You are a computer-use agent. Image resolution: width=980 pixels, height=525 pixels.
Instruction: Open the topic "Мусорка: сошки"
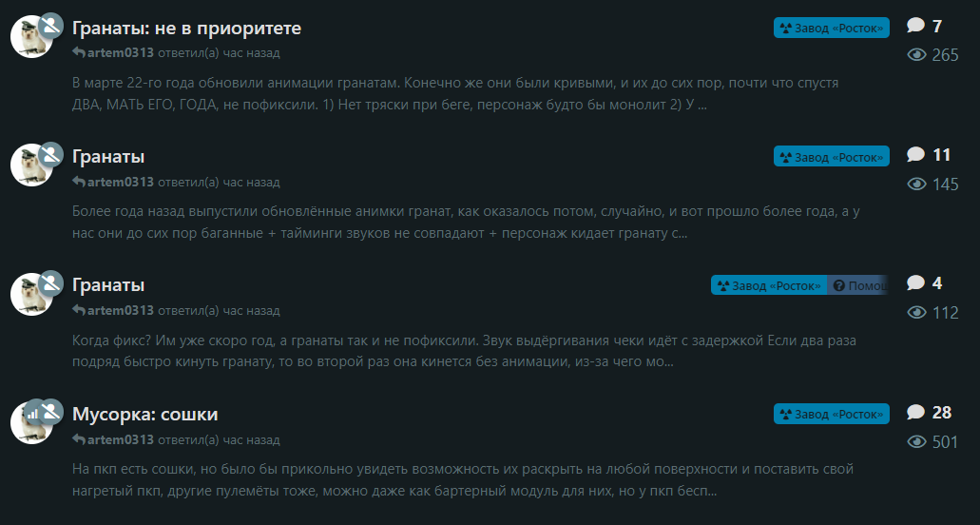pyautogui.click(x=145, y=415)
